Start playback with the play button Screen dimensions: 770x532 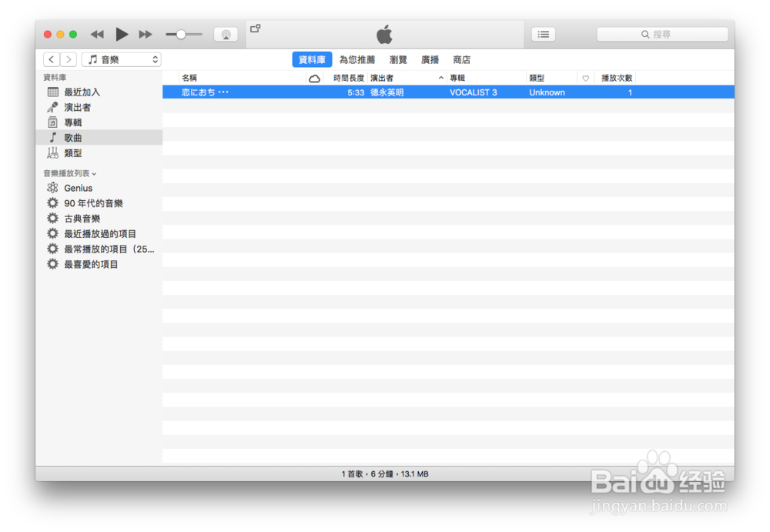[122, 35]
